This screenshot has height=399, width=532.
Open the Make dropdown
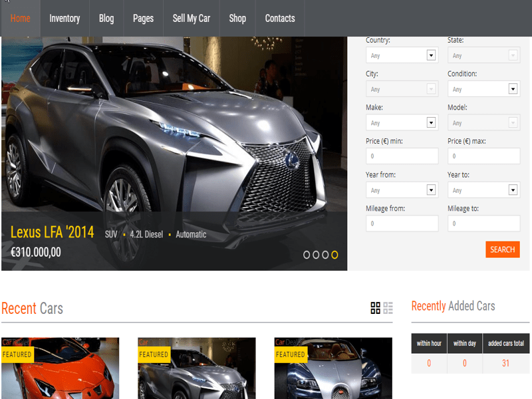pos(402,123)
